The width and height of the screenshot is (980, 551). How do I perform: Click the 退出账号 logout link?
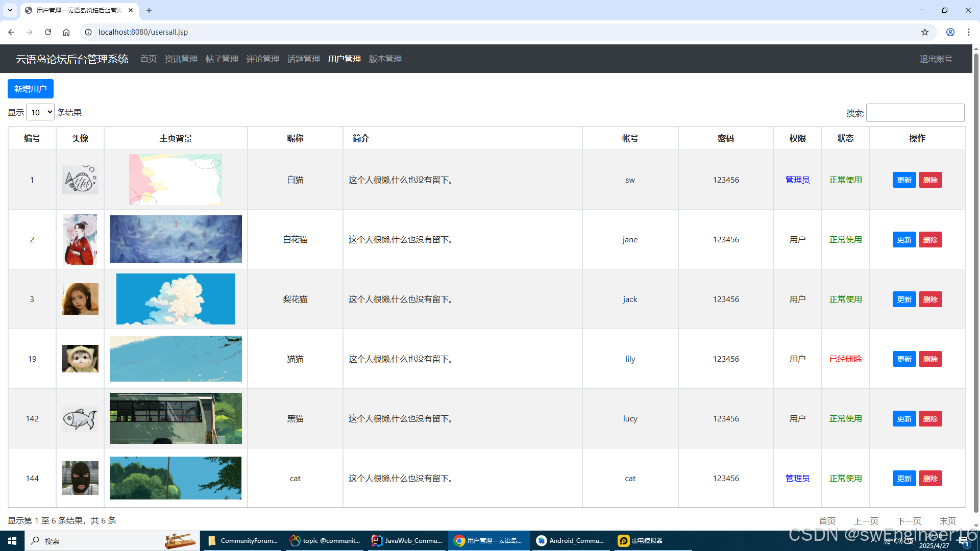(936, 59)
